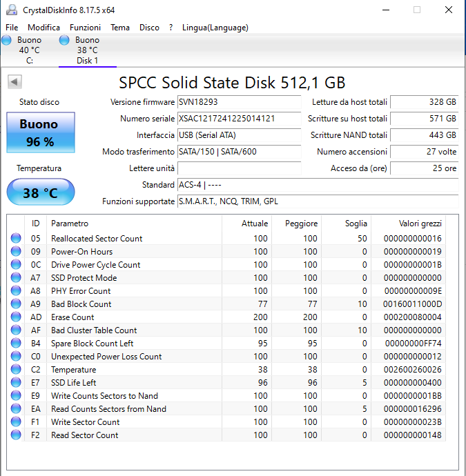The image size is (466, 476).
Task: Open the Disco menu
Action: click(149, 28)
